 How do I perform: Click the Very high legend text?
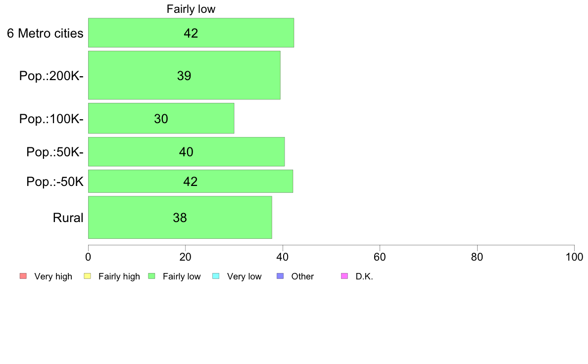click(x=53, y=276)
